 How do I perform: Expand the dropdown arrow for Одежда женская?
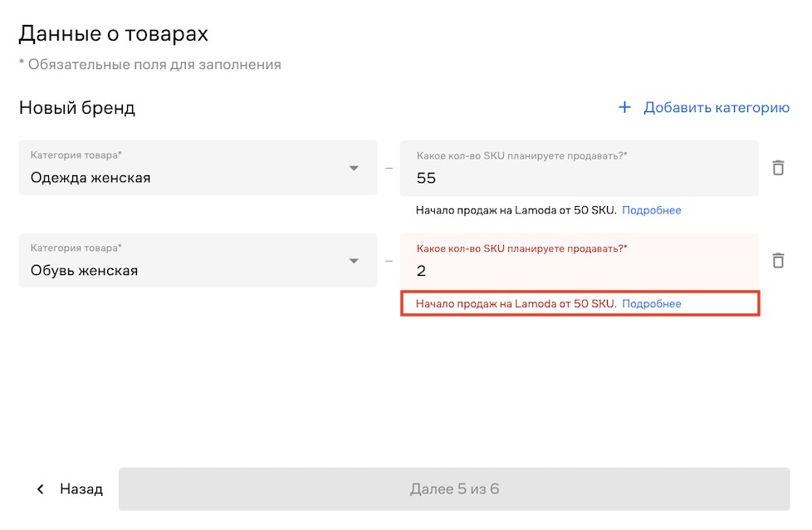pyautogui.click(x=354, y=168)
